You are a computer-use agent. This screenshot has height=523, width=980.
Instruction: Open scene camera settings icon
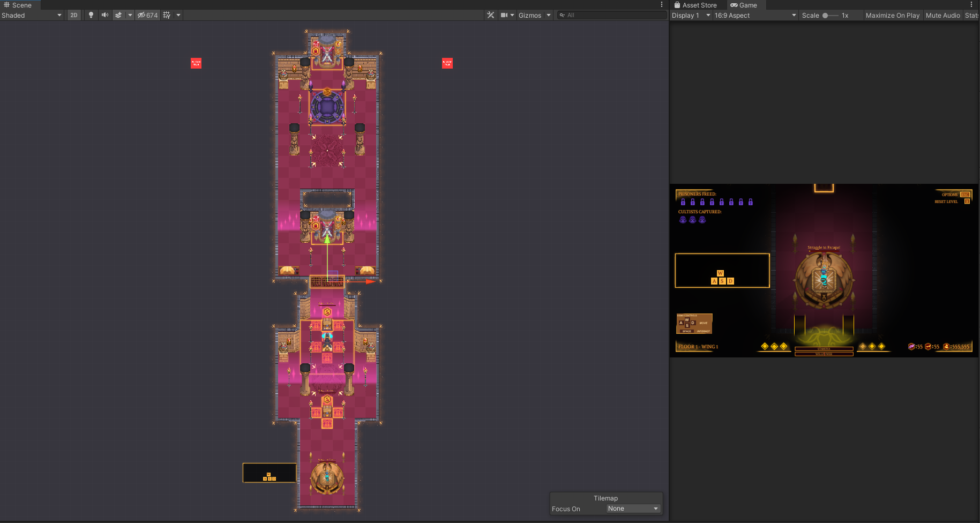click(x=504, y=15)
